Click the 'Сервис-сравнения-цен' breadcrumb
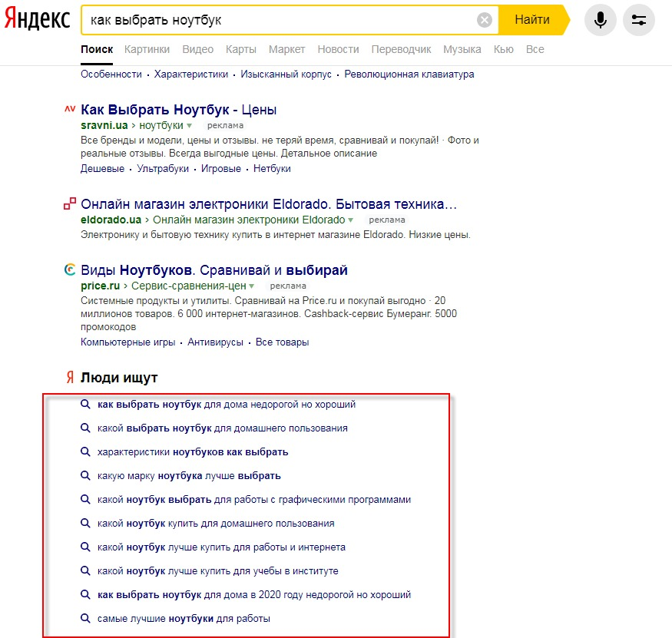 click(189, 286)
